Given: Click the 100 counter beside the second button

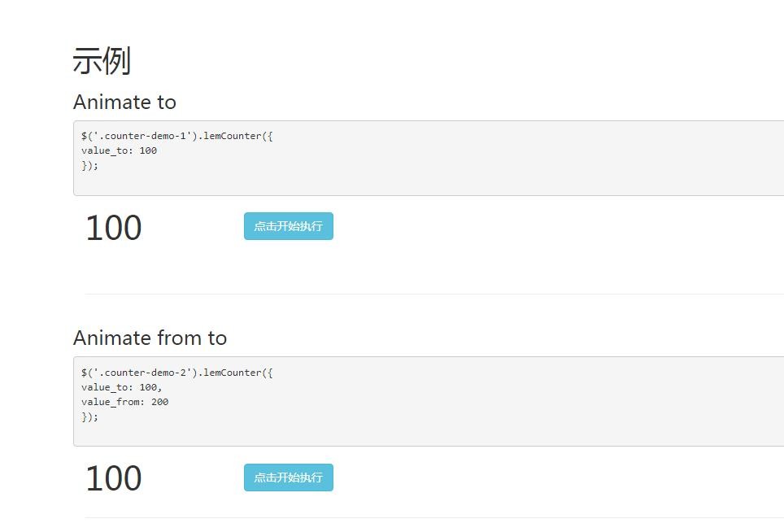Looking at the screenshot, I should tap(114, 478).
